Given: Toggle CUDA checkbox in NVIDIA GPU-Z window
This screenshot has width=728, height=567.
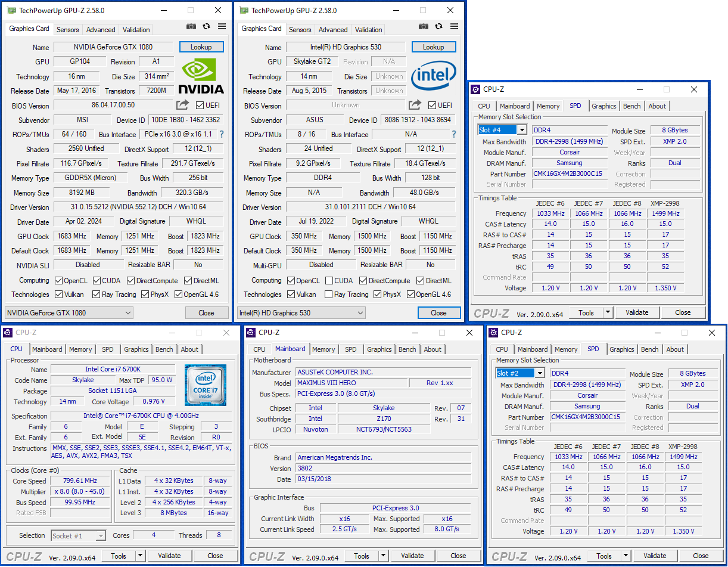Looking at the screenshot, I should point(98,280).
